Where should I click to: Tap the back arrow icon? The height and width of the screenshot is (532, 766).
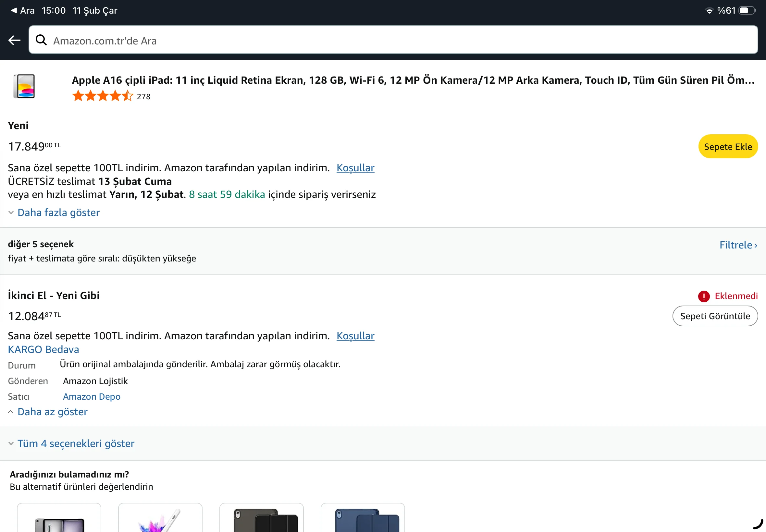click(14, 40)
